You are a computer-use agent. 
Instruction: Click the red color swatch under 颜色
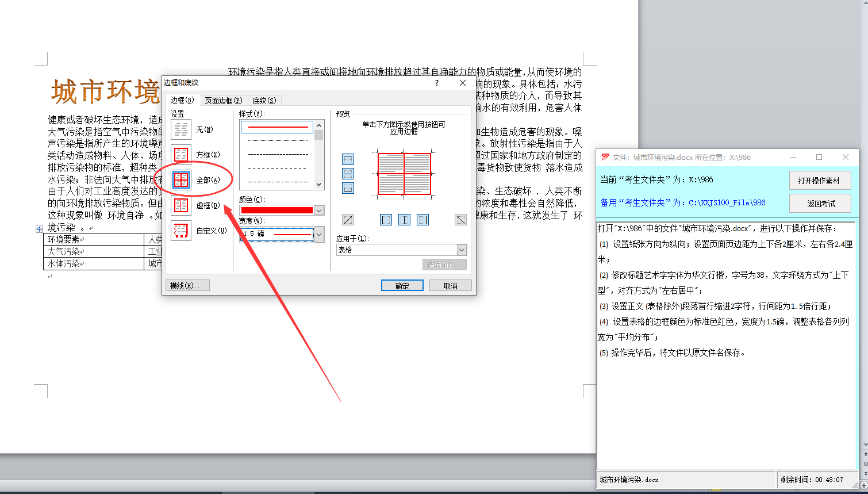pyautogui.click(x=277, y=210)
